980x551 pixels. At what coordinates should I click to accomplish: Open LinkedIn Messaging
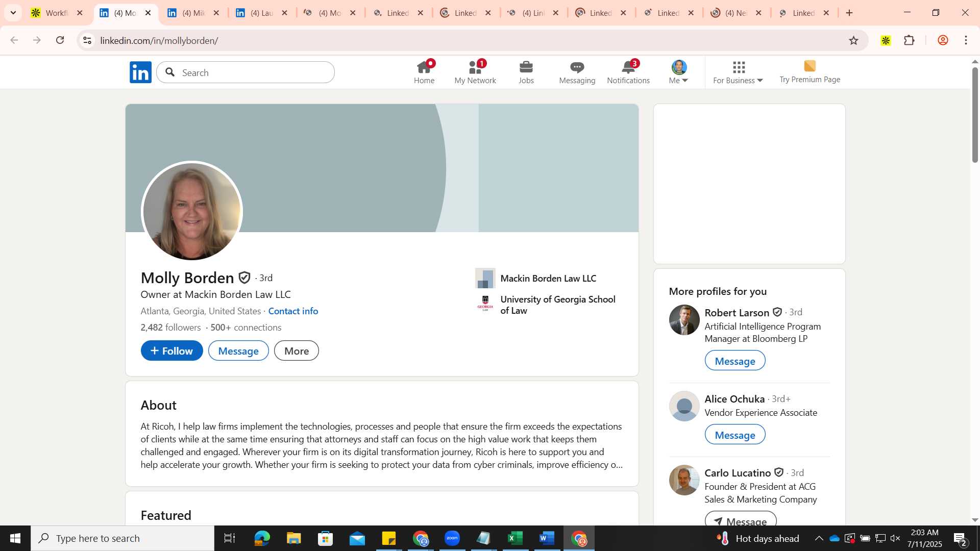(x=577, y=72)
